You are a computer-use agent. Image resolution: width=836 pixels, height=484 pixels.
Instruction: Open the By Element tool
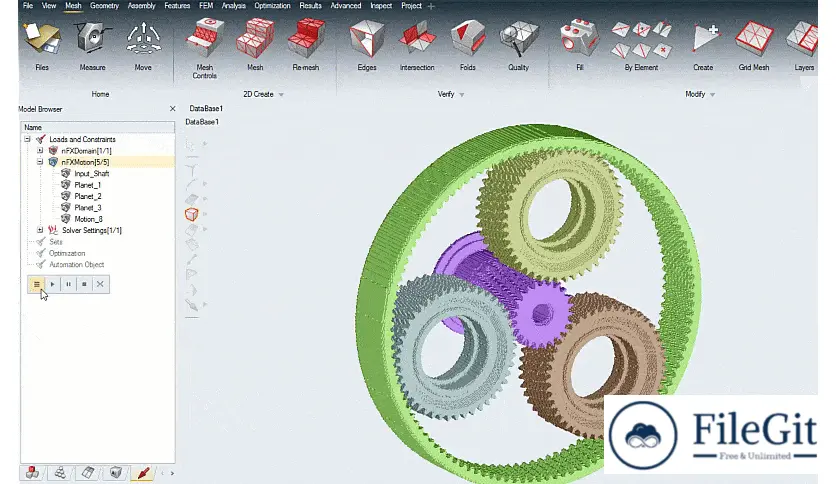[641, 45]
